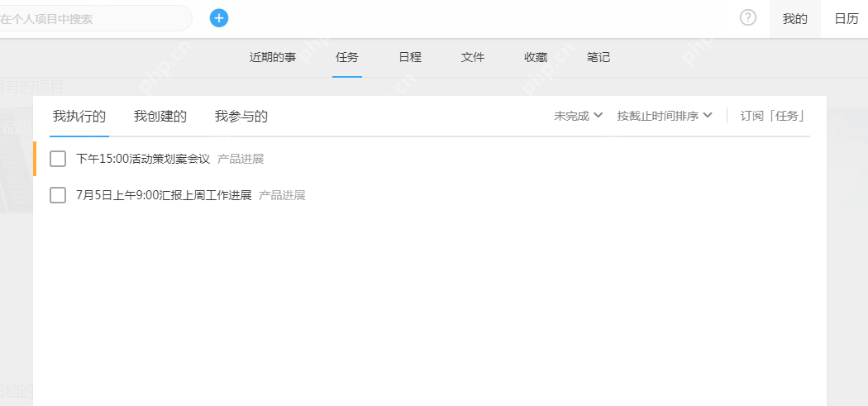Go to the 文件 tab
Viewport: 868px width, 406px height.
473,57
